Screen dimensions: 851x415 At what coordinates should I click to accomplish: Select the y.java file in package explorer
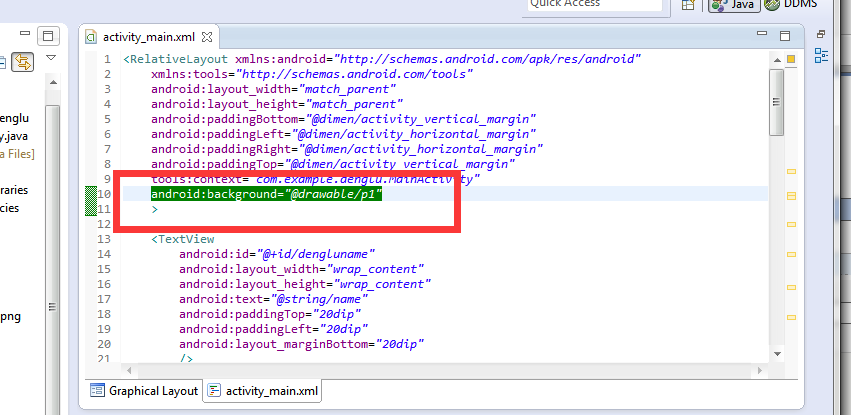tap(14, 136)
